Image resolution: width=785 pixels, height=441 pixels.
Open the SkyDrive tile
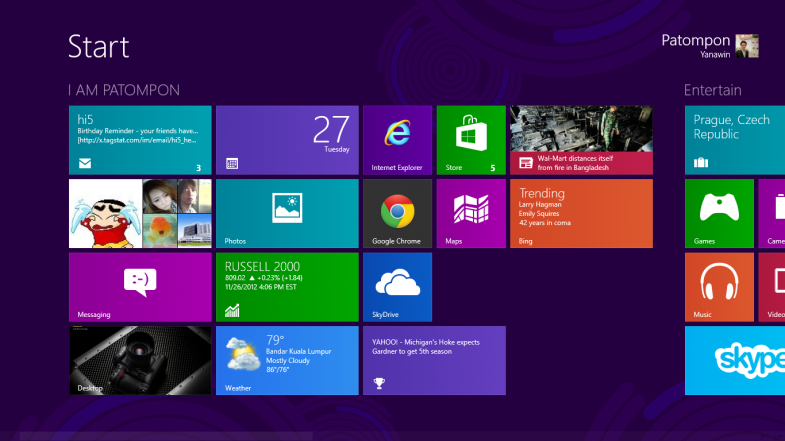(397, 286)
